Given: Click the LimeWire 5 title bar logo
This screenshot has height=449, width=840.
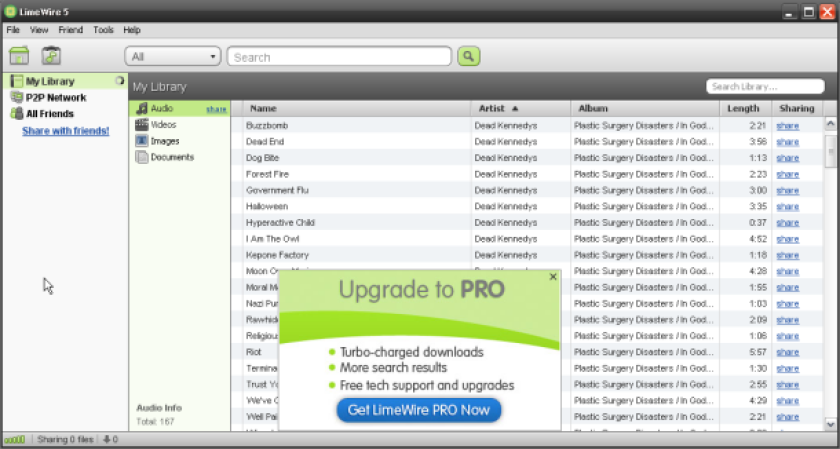Looking at the screenshot, I should pyautogui.click(x=10, y=11).
